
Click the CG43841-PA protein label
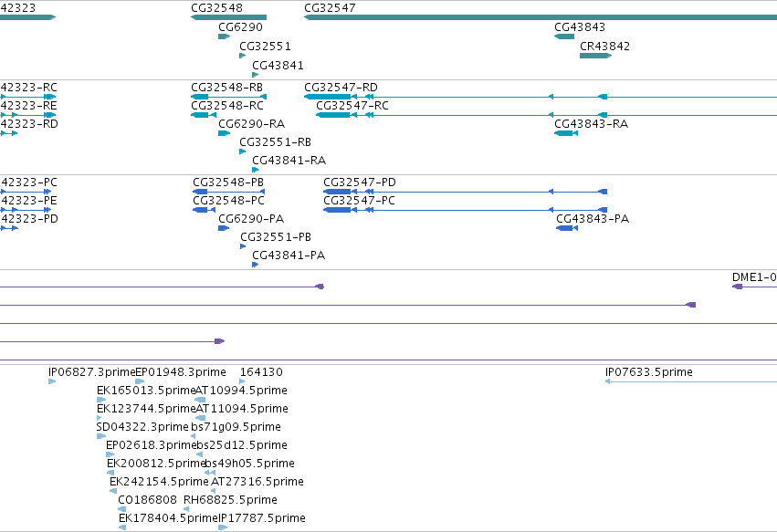coord(289,256)
